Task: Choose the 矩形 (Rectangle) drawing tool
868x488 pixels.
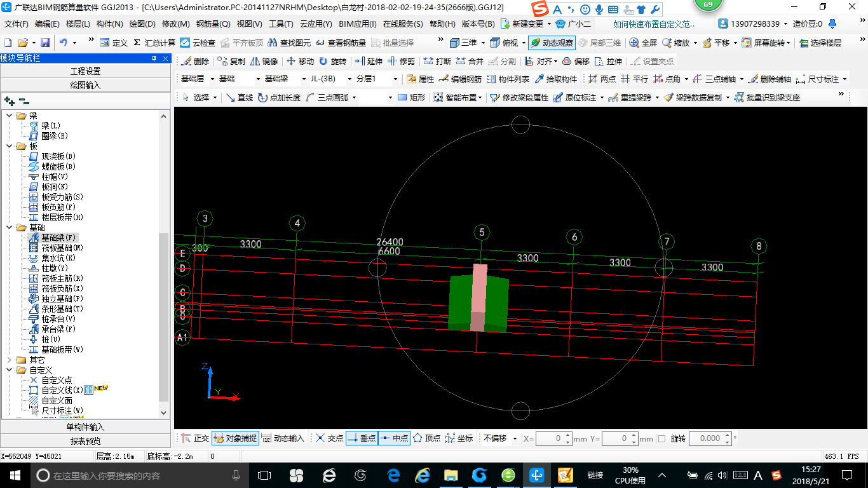Action: pos(411,97)
